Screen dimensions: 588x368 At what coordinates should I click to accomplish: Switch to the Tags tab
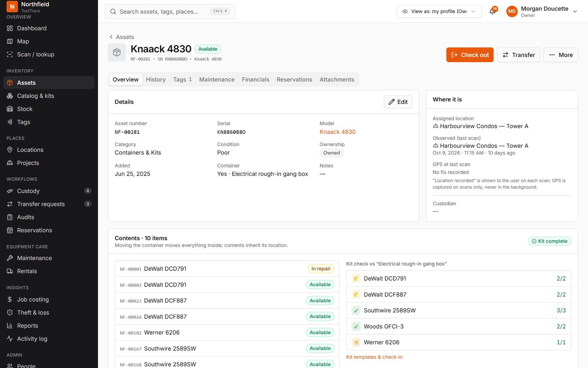(x=182, y=79)
